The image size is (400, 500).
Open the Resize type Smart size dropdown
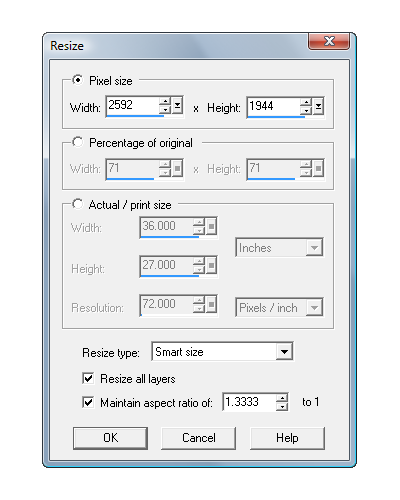click(x=222, y=351)
